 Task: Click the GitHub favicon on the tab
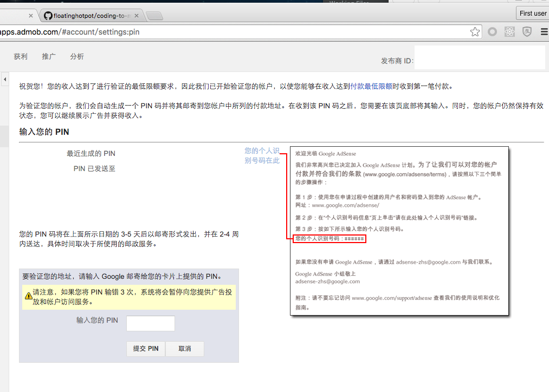pos(48,16)
